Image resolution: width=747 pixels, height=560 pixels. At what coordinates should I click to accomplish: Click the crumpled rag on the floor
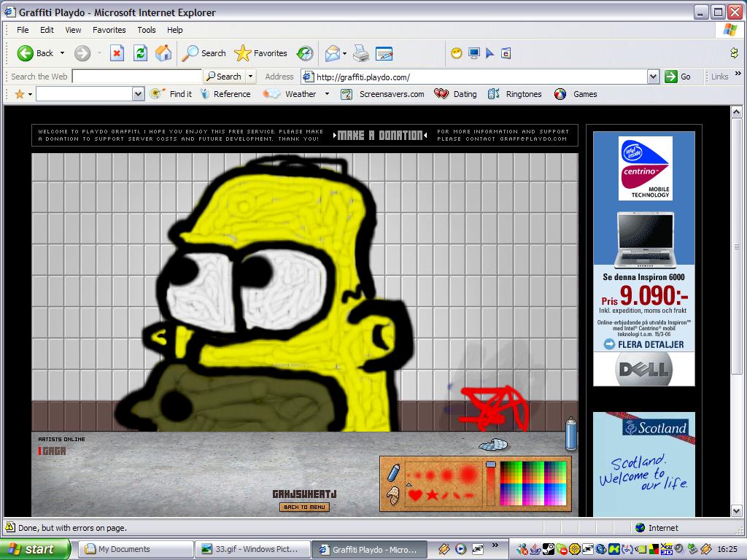[494, 445]
